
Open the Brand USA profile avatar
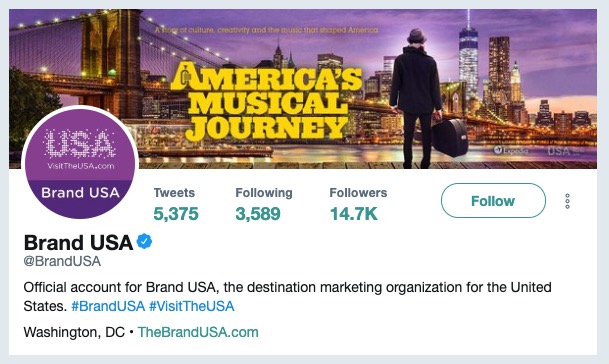click(x=80, y=162)
